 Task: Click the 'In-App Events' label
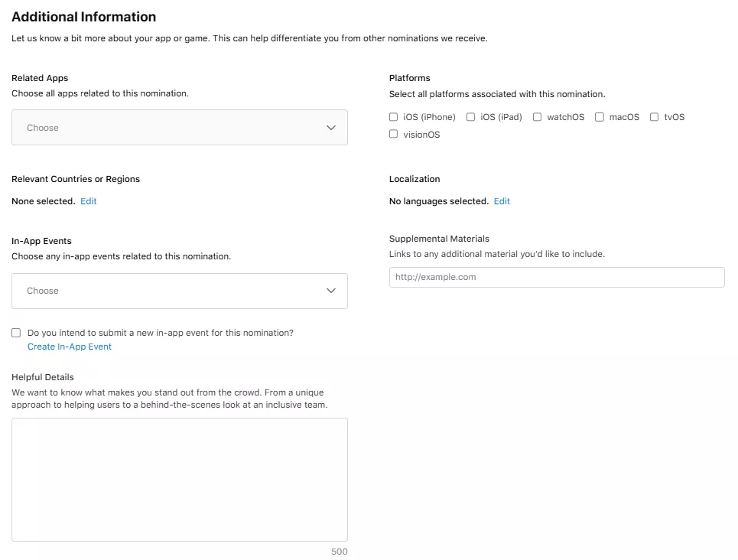point(41,241)
